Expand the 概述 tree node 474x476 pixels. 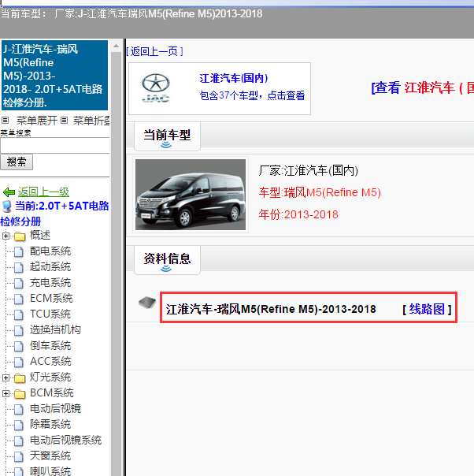(6, 236)
